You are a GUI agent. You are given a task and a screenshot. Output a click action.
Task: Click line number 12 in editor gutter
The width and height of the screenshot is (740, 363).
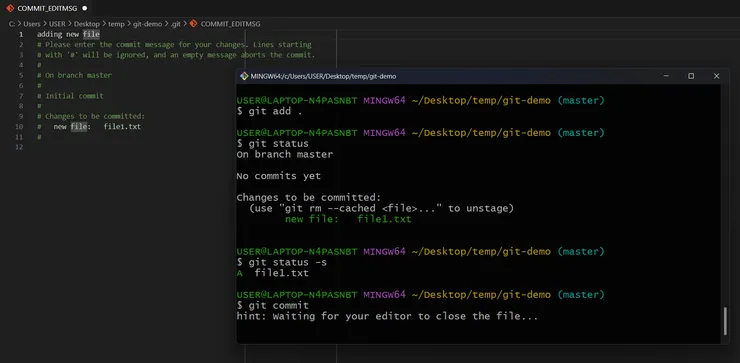[x=19, y=147]
